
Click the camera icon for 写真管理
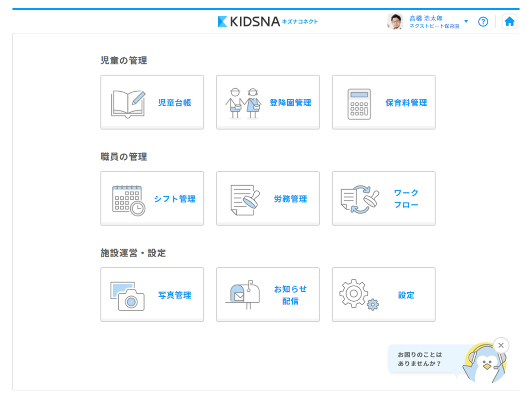point(128,296)
